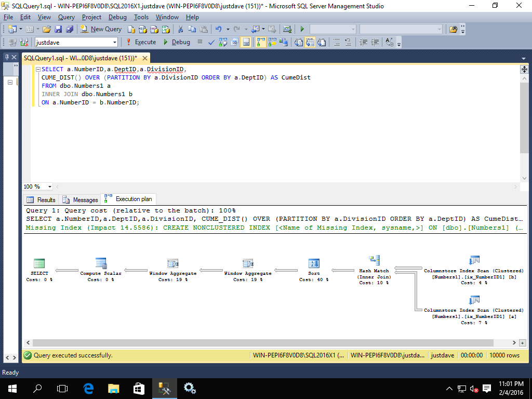This screenshot has height=399, width=532.
Task: Click the SELECT node in execution plan
Action: pos(39,263)
